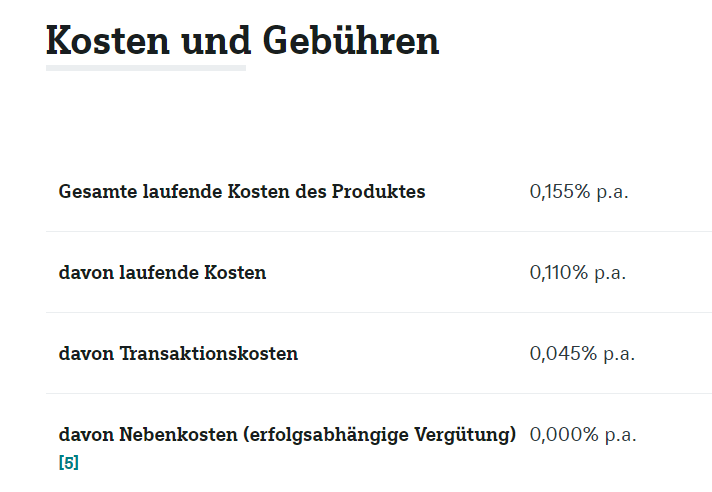Click the word "Transaktionskosten"
Screen dimensions: 712x492
point(209,354)
